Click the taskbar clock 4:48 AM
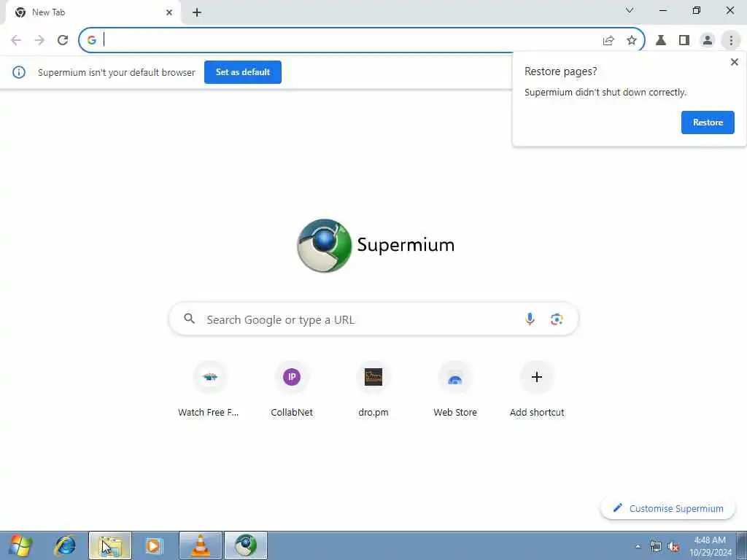747x560 pixels. 710,545
